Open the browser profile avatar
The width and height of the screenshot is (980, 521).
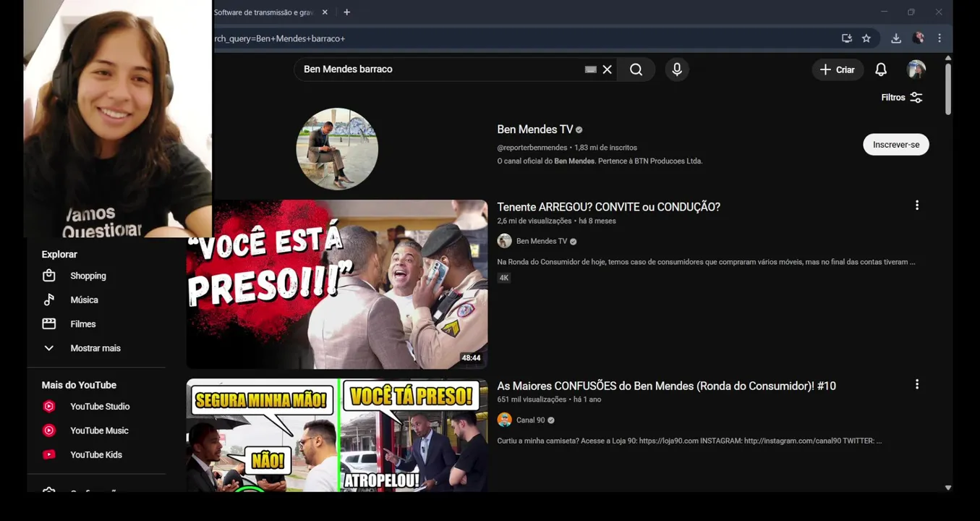[919, 38]
